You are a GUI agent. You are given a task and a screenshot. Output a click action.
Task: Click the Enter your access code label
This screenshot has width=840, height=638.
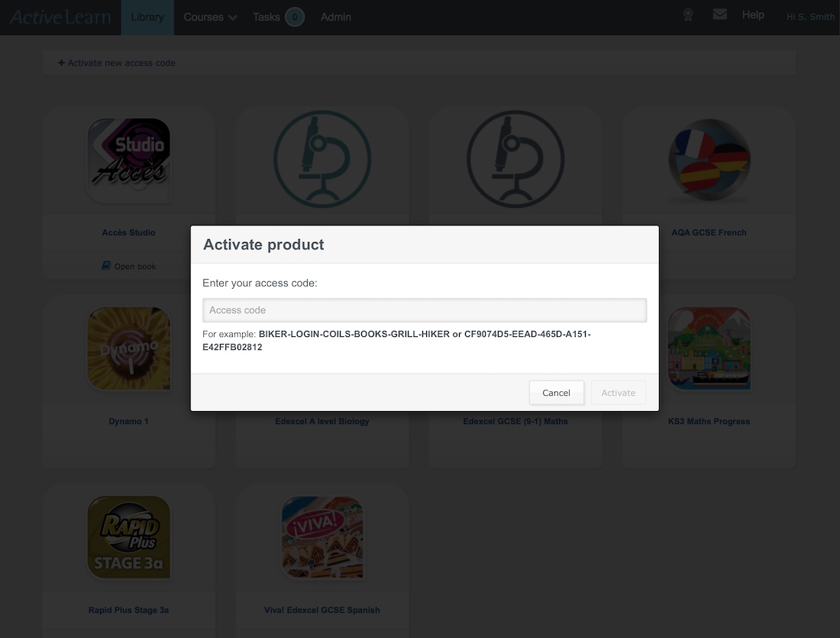click(x=260, y=283)
